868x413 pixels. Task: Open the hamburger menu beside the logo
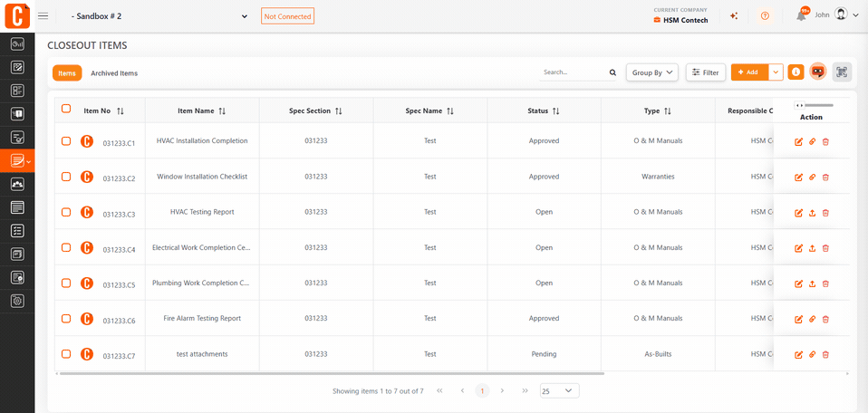(x=43, y=16)
